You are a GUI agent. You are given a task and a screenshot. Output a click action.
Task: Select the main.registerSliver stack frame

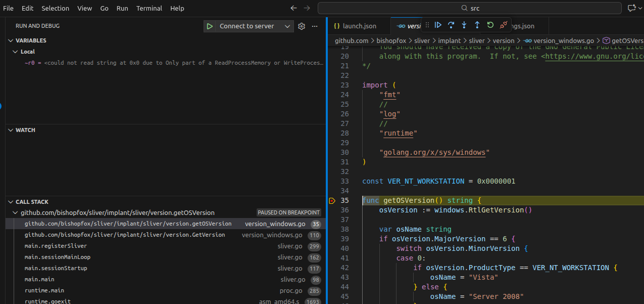click(x=56, y=246)
